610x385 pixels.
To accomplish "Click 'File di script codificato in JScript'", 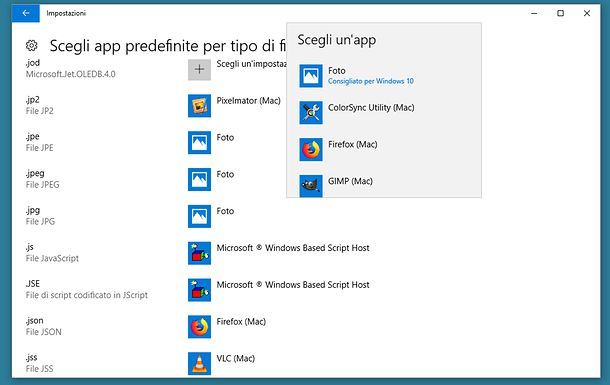I will (87, 295).
